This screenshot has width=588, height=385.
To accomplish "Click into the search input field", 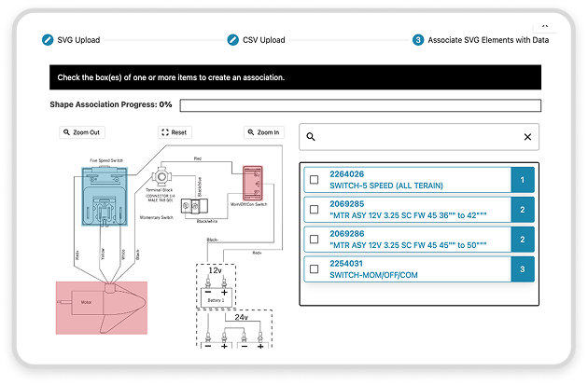I will point(418,137).
